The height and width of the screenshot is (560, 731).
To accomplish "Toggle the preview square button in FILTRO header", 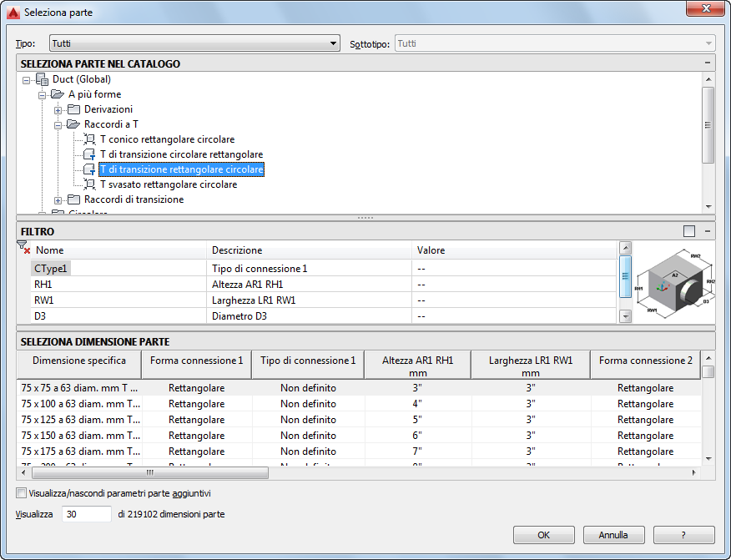I will (x=689, y=231).
